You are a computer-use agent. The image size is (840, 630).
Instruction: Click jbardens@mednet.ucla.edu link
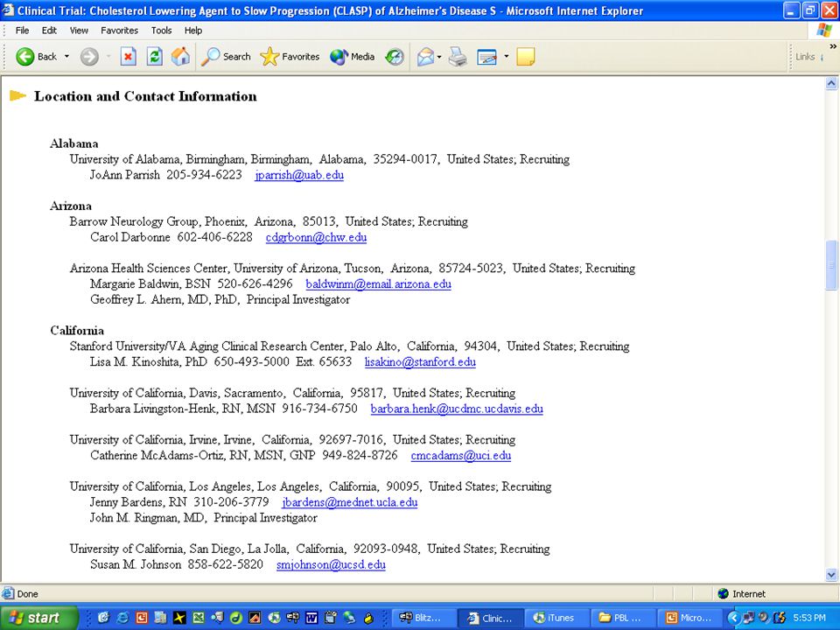coord(350,502)
